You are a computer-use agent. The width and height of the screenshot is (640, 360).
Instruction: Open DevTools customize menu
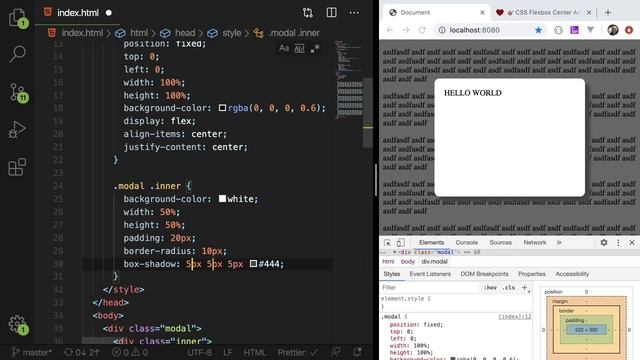pyautogui.click(x=618, y=242)
